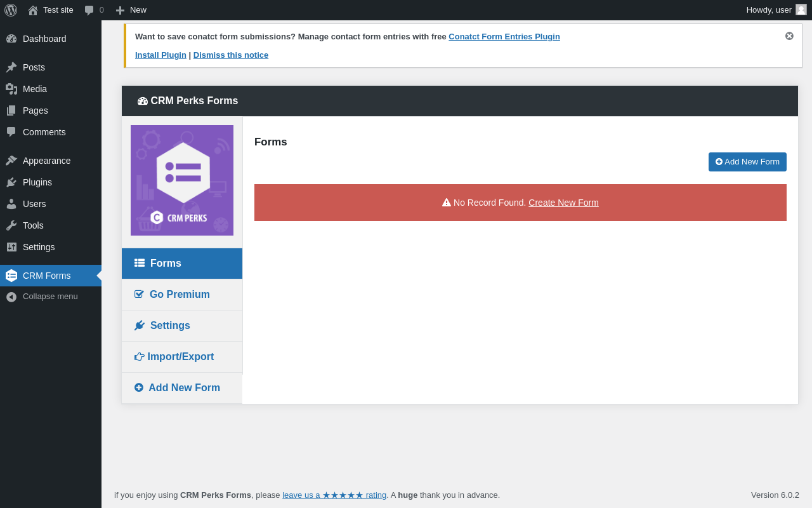Open the Go Premium tab
This screenshot has width=812, height=508.
(182, 295)
